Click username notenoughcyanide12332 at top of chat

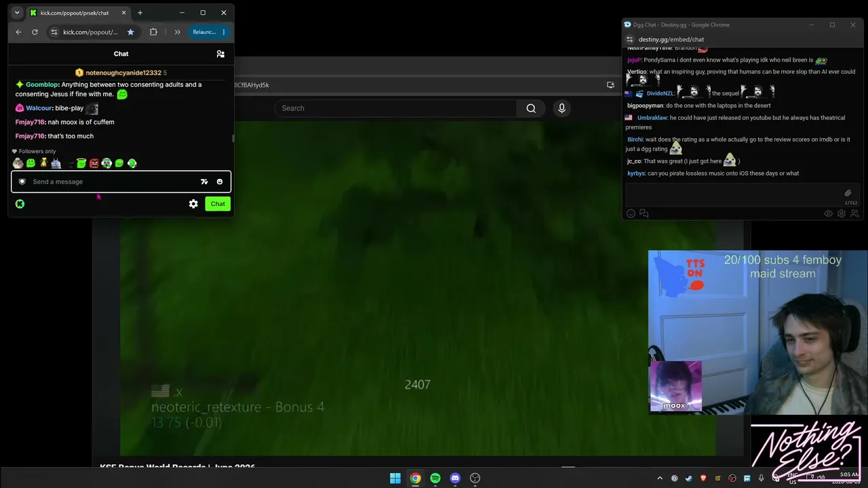123,73
